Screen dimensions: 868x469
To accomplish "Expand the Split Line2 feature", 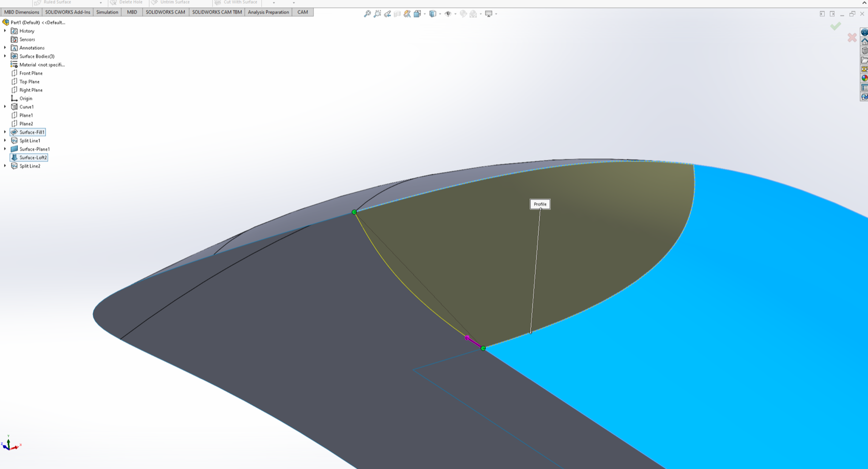I will [x=5, y=166].
